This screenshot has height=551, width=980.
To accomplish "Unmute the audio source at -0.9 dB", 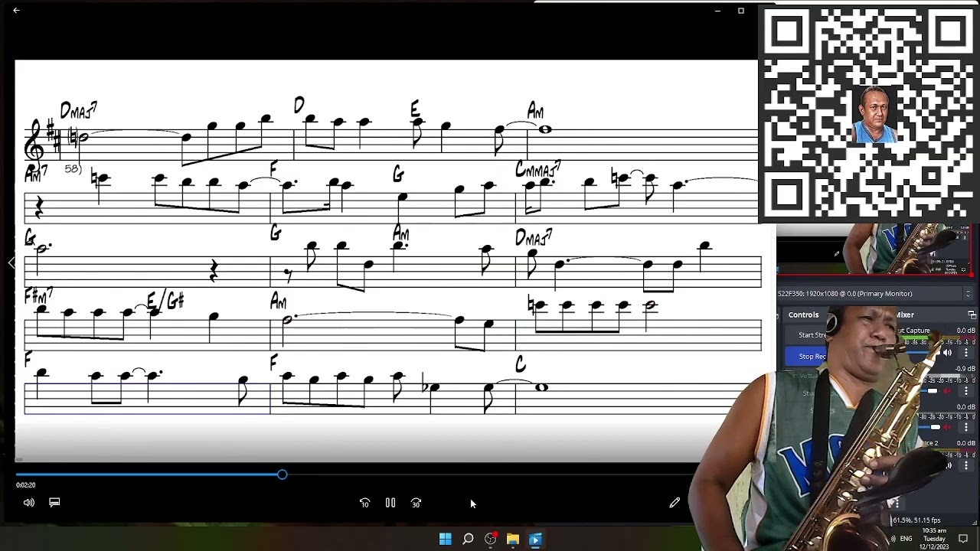I will tap(947, 391).
